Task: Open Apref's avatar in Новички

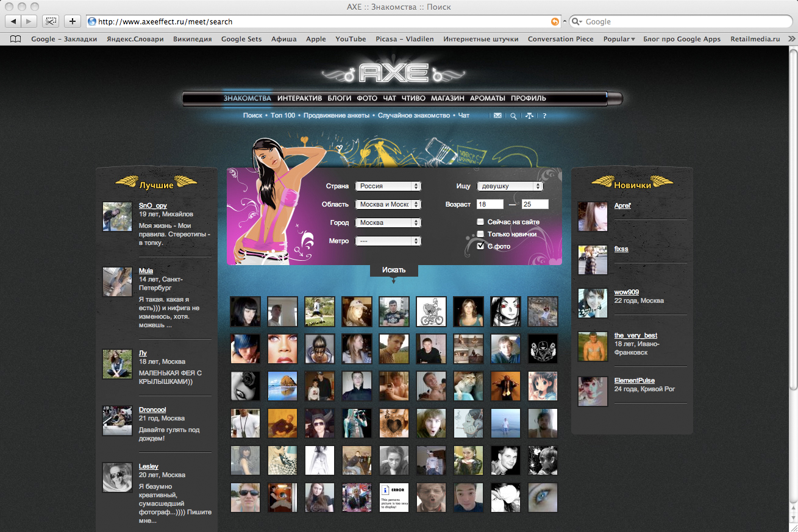Action: [x=593, y=216]
